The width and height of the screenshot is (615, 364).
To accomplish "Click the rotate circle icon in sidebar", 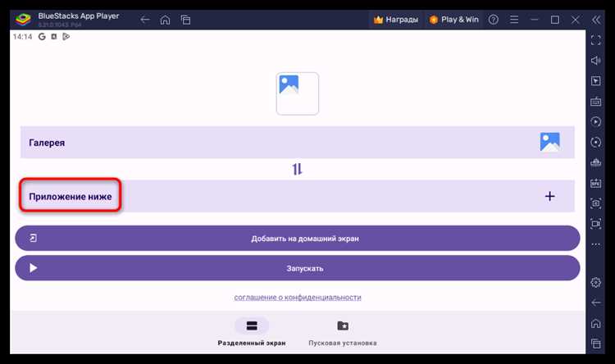I will [x=596, y=142].
